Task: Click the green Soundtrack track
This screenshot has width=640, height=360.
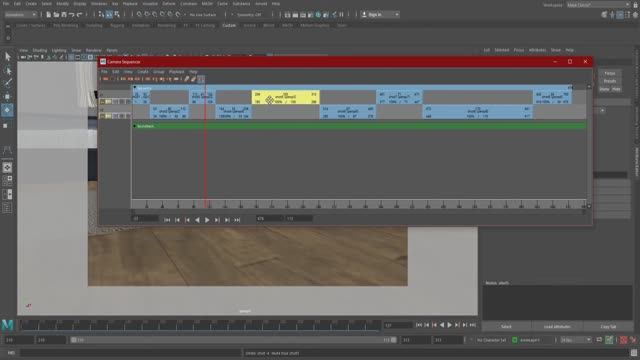Action: [x=359, y=126]
